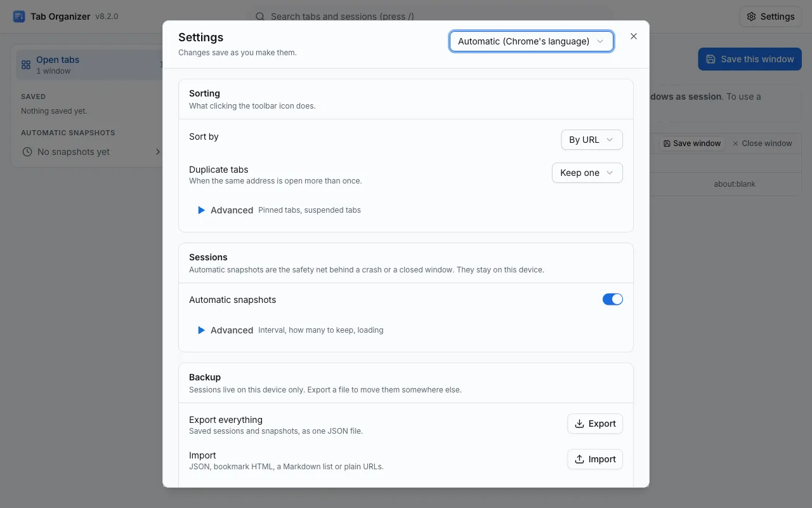
Task: Click the Sessions section heading
Action: pos(208,257)
